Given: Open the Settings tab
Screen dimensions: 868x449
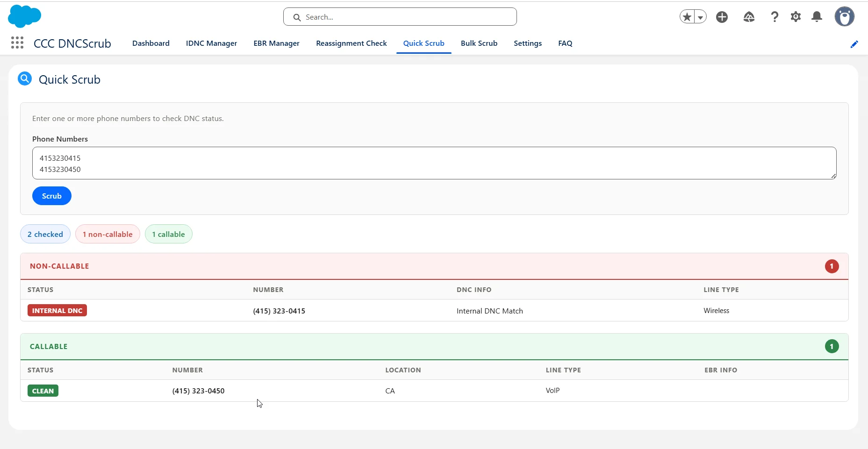Looking at the screenshot, I should click(x=528, y=43).
